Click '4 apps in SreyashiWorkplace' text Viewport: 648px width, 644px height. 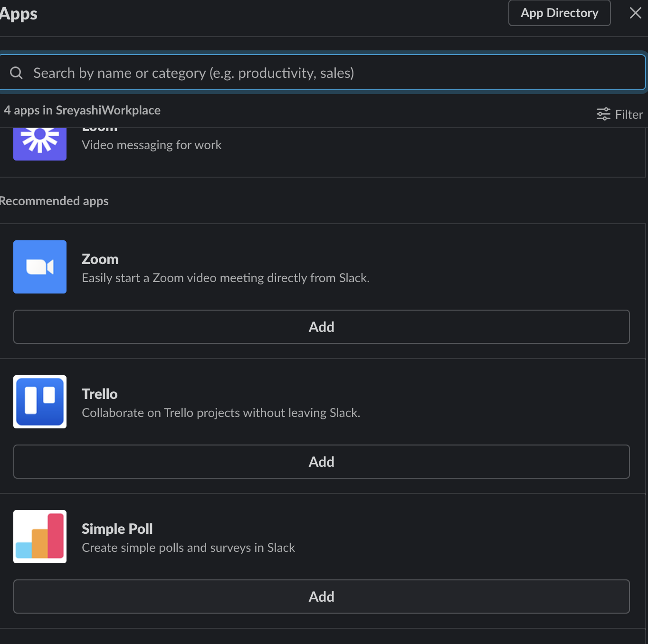[x=82, y=110]
